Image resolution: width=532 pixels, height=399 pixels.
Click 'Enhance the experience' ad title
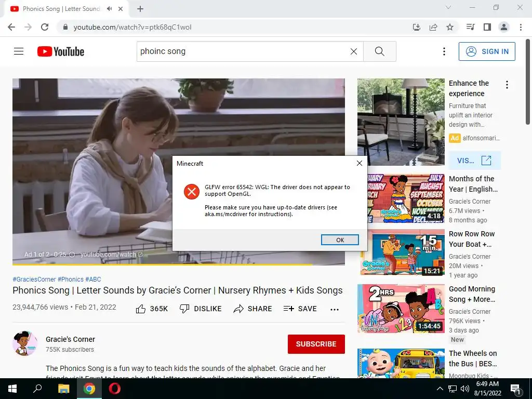pyautogui.click(x=469, y=88)
